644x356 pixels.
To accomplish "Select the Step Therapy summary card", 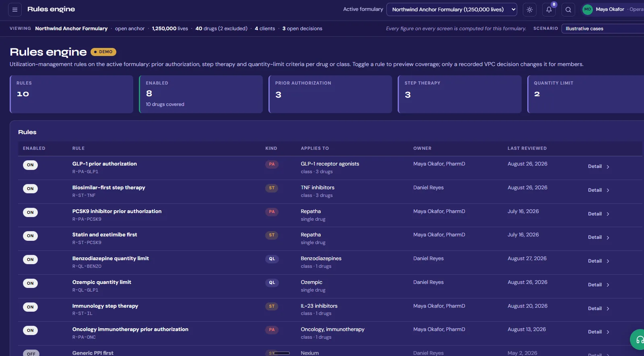I will [x=460, y=94].
